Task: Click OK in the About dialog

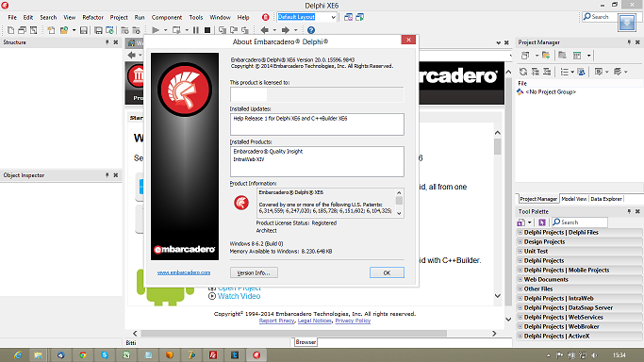Action: [387, 273]
